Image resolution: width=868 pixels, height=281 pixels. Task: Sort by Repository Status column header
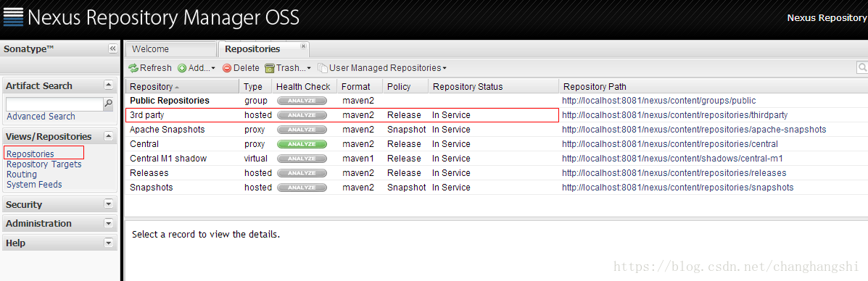493,86
